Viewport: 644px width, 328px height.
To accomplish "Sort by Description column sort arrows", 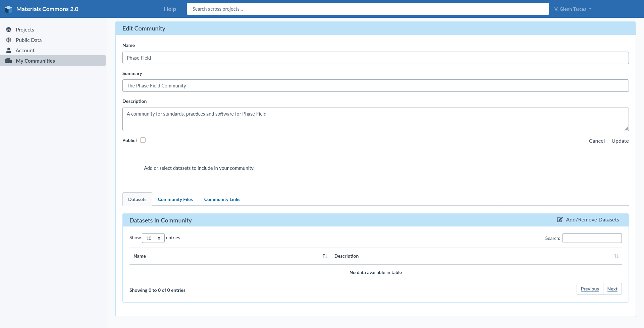I will point(616,256).
